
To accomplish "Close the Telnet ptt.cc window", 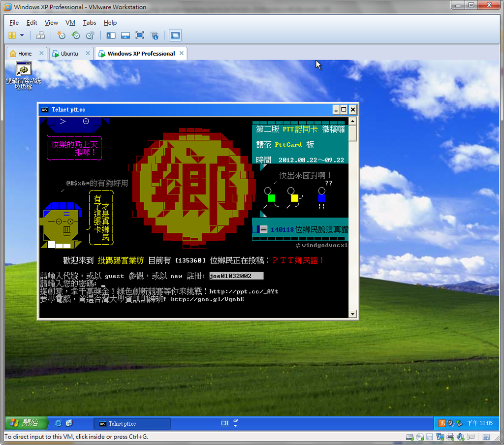I will 352,110.
